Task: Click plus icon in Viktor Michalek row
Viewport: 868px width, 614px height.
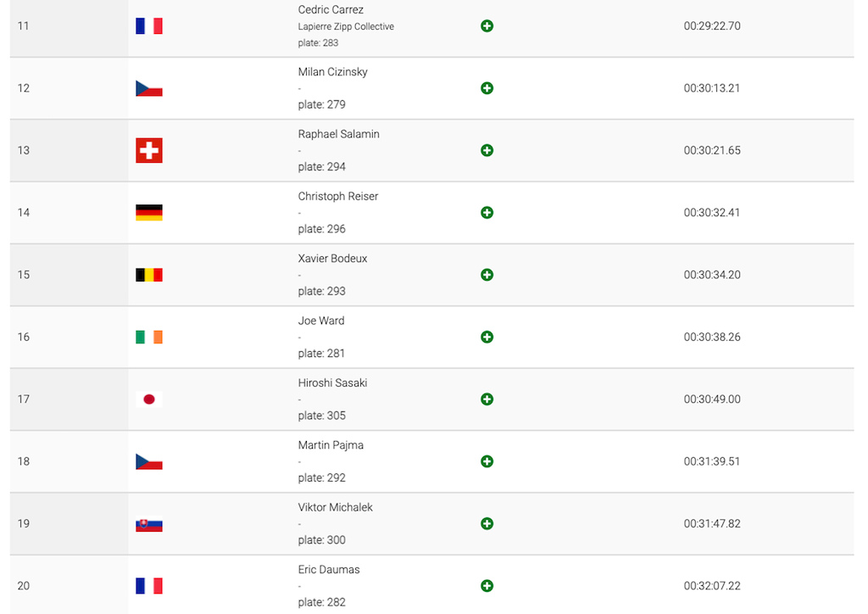Action: point(487,523)
